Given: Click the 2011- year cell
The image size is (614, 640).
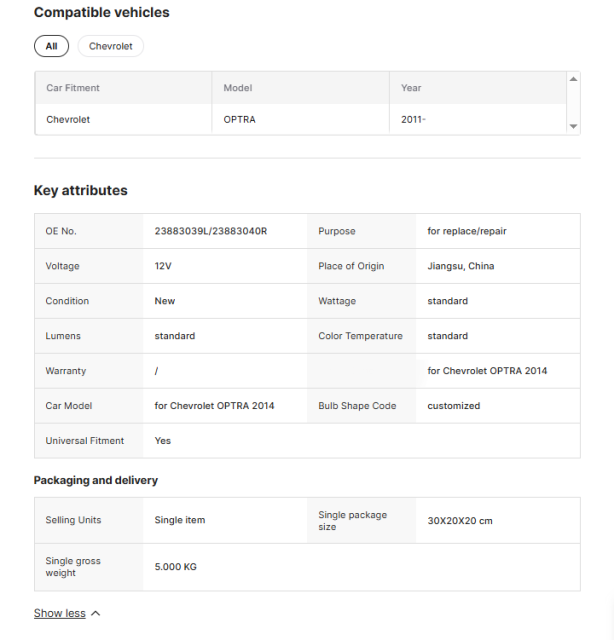Looking at the screenshot, I should tap(413, 119).
